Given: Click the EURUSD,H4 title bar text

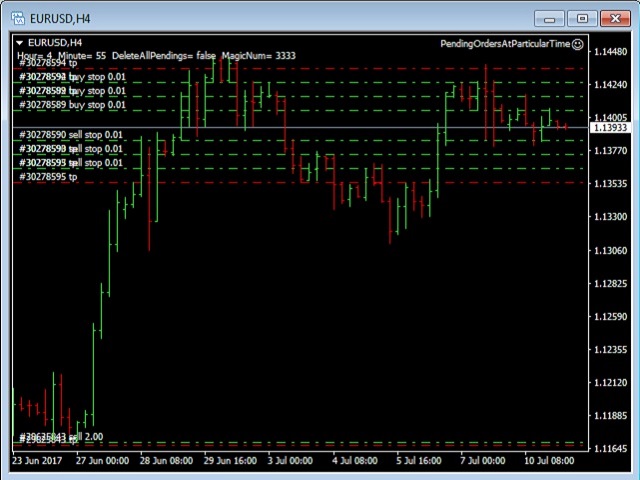Looking at the screenshot, I should point(60,19).
